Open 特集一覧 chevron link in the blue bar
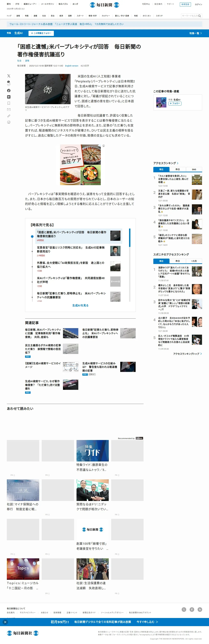209x644 pixels. pos(195,33)
